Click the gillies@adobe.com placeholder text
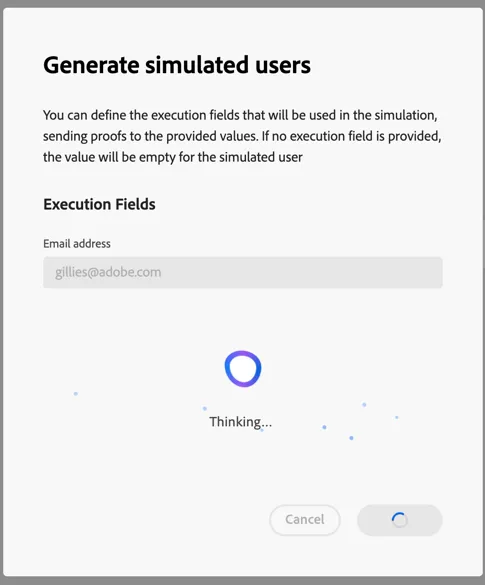Screen dimensions: 485x585 tap(108, 272)
